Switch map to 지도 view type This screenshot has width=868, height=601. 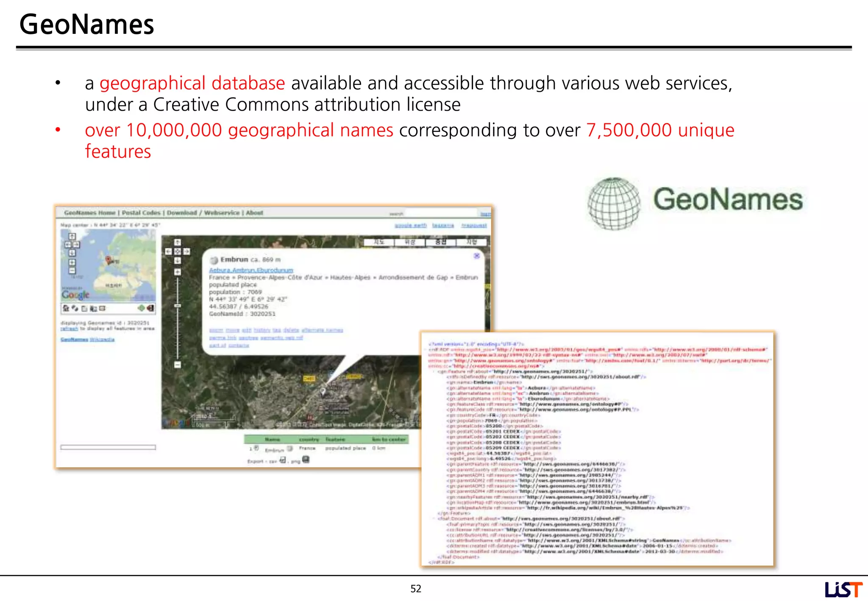pos(379,242)
